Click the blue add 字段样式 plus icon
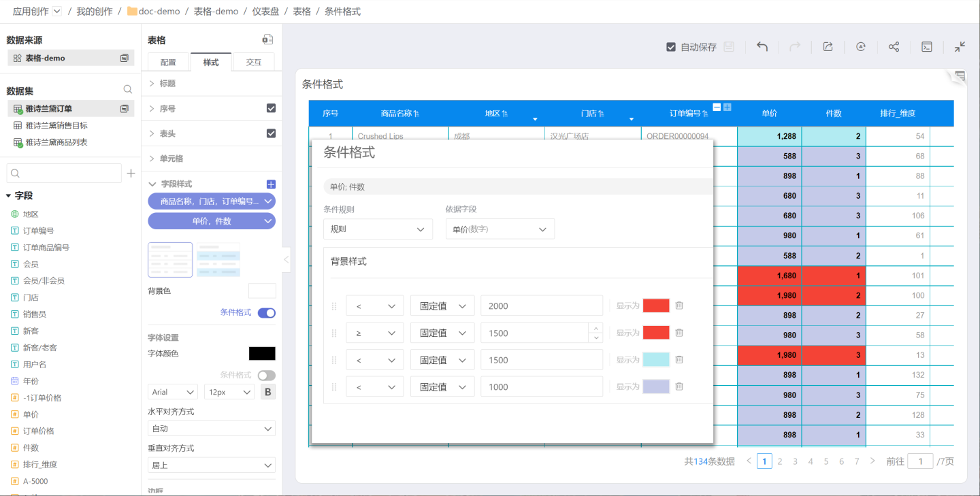This screenshot has height=496, width=980. (x=271, y=184)
